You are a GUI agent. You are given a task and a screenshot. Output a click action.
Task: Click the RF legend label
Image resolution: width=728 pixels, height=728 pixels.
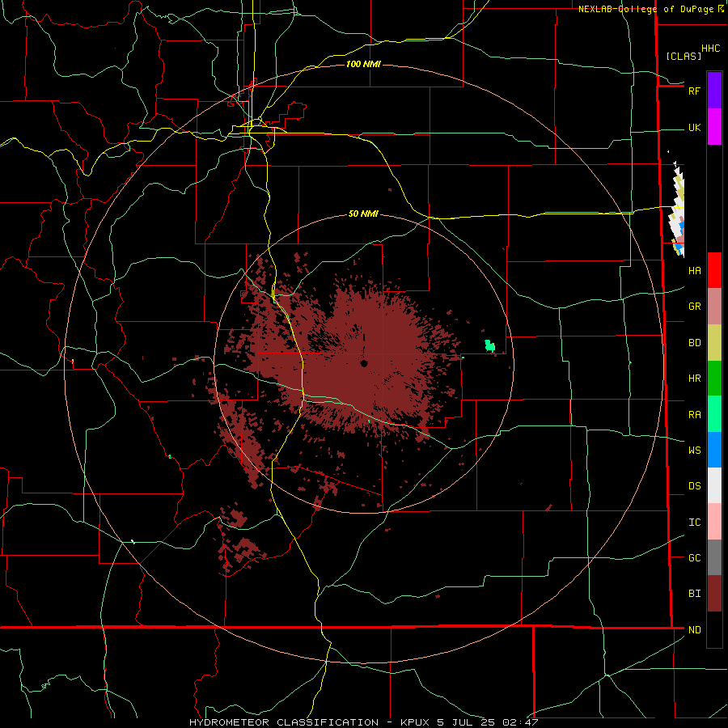694,91
